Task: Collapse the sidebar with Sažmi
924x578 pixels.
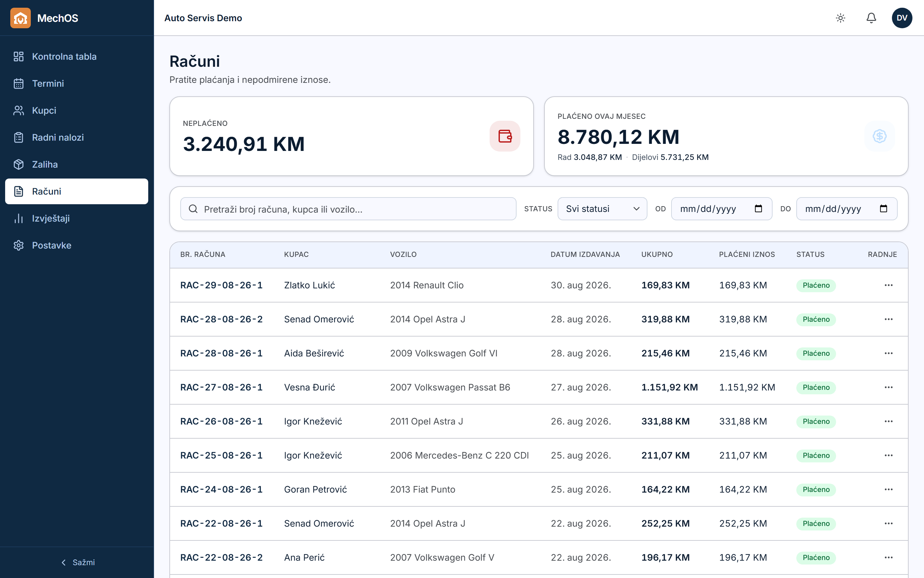Action: click(78, 562)
